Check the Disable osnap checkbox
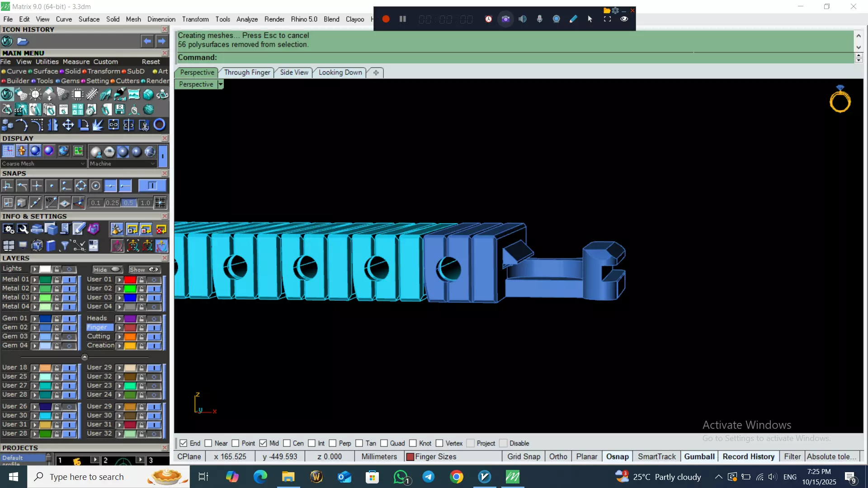Screen dimensions: 868x488 [x=503, y=443]
